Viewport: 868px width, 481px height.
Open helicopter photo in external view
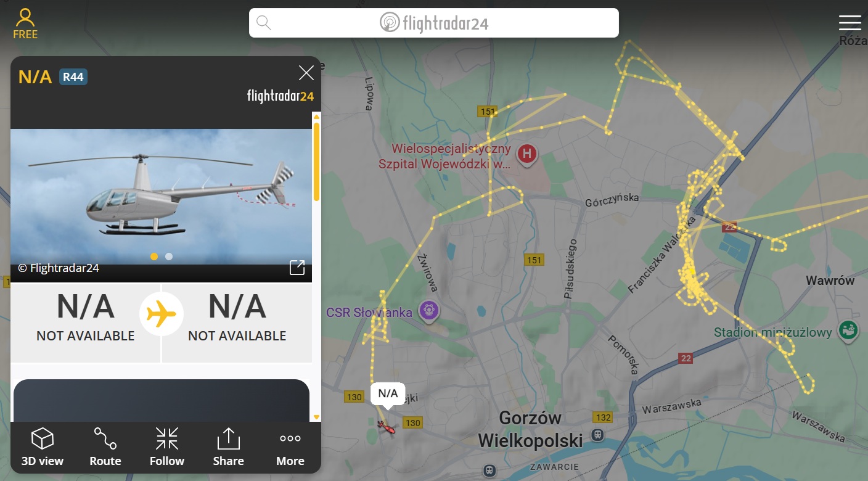coord(297,267)
